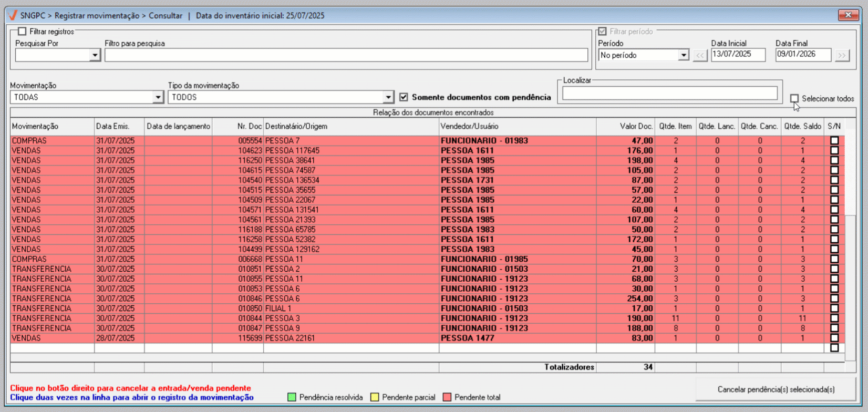Select the PESSOA 1477 vendor cell

pos(518,338)
